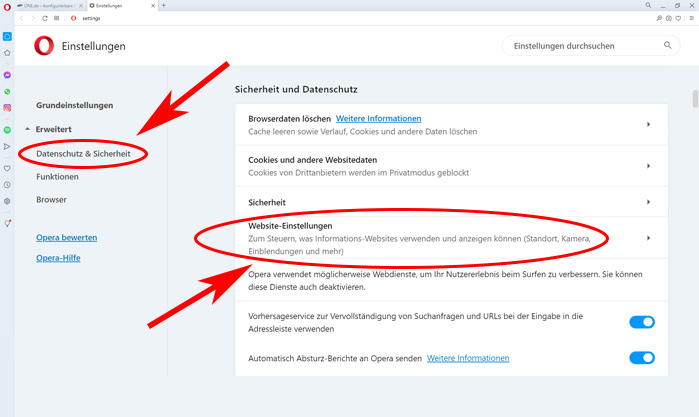Open a new tab with the plus button
The height and width of the screenshot is (417, 699).
[x=164, y=5]
